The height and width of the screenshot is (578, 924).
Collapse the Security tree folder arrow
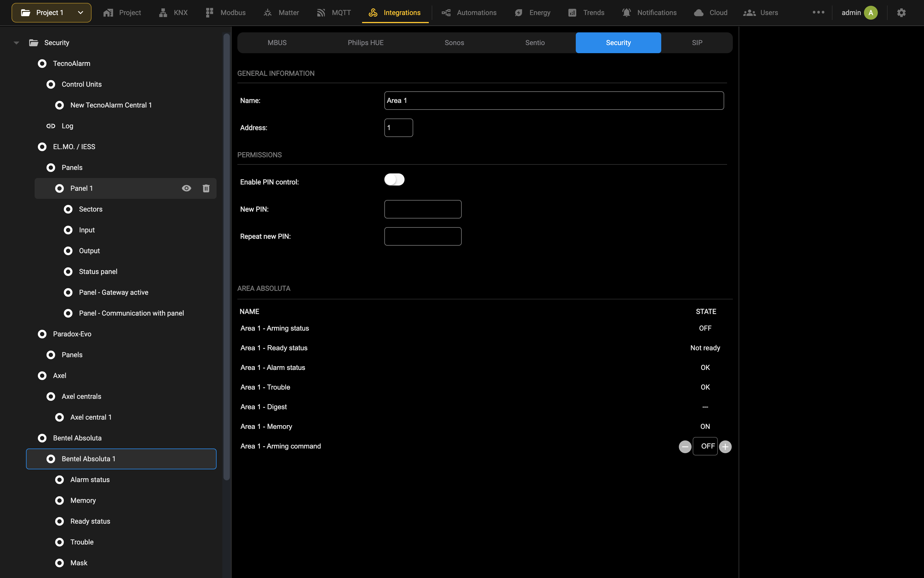point(16,43)
